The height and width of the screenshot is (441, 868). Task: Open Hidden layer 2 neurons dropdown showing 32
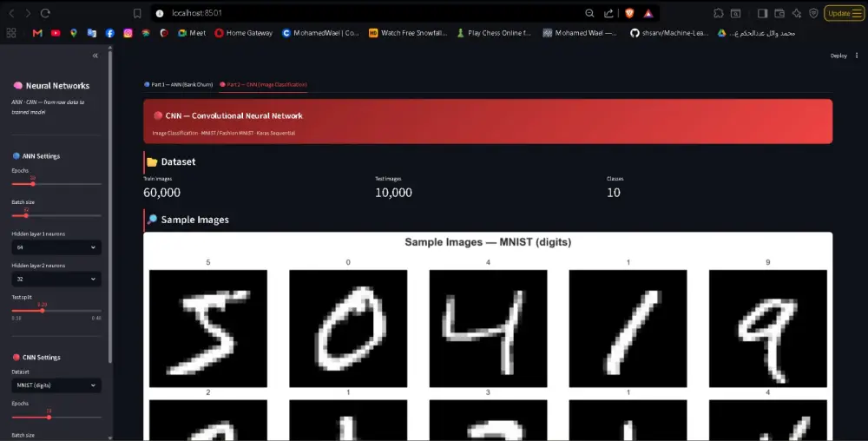56,279
